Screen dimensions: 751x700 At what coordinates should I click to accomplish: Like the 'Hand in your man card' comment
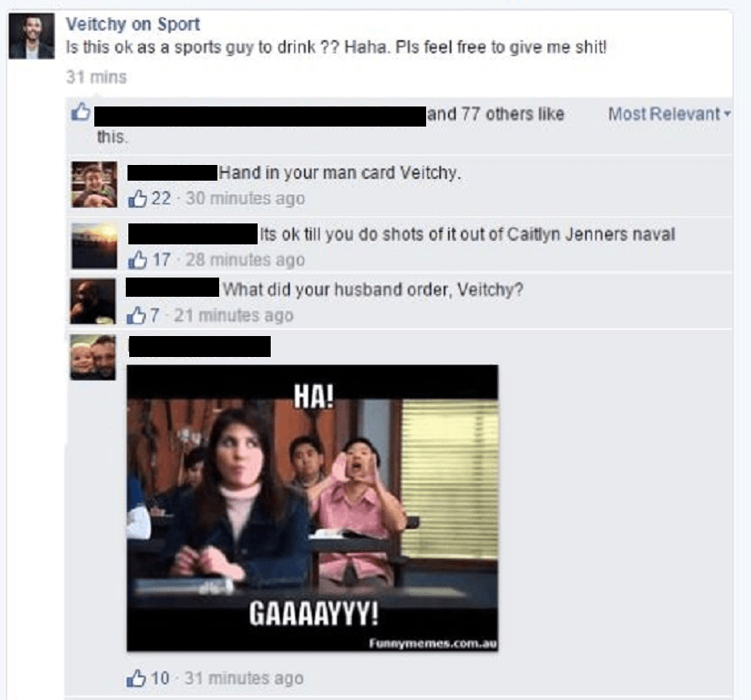[x=137, y=198]
